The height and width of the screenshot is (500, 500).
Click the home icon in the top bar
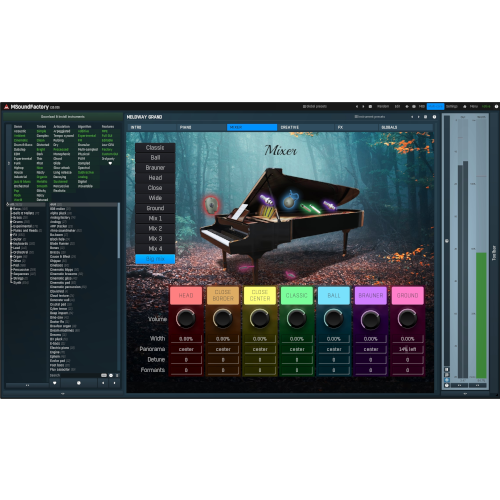[x=464, y=107]
